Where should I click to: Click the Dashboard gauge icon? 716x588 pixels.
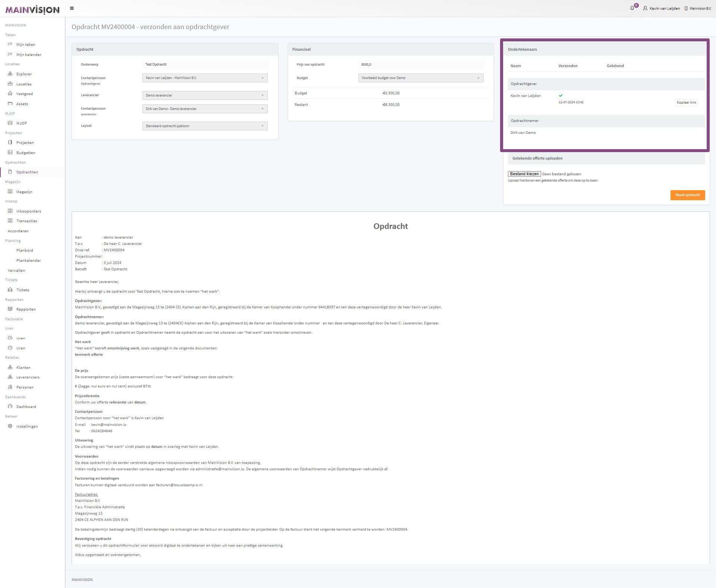[x=10, y=406]
